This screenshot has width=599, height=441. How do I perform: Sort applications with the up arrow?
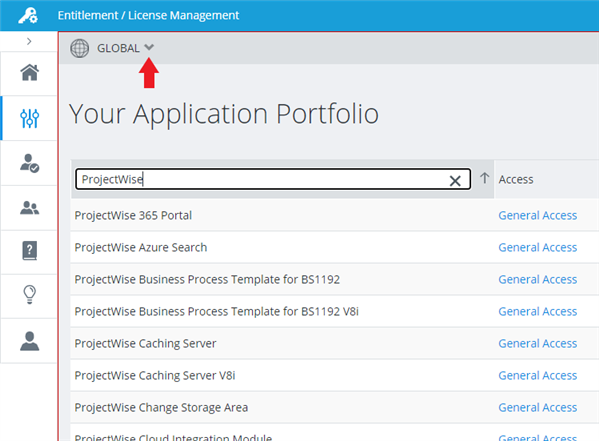click(x=484, y=178)
